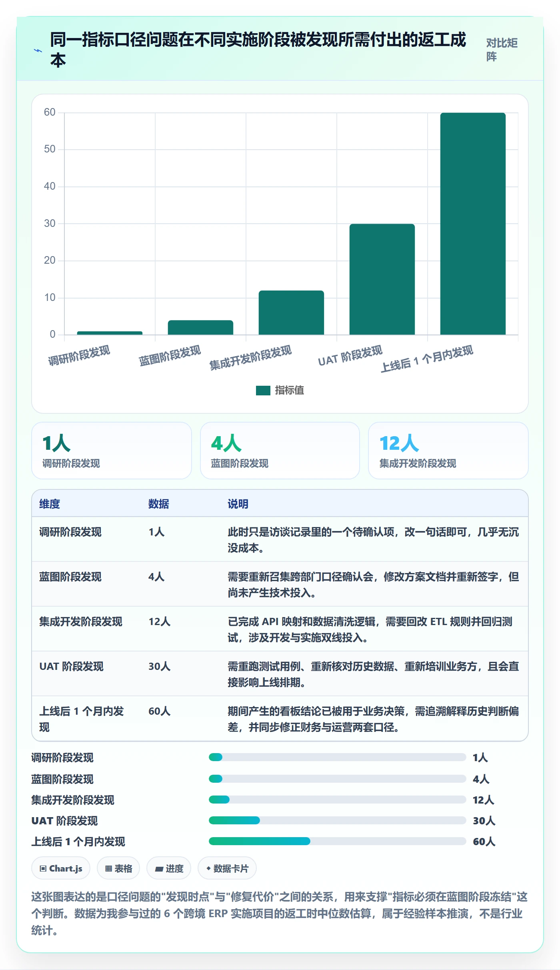Click the 1人 data card
Screen dimensions: 560x970
click(x=112, y=451)
